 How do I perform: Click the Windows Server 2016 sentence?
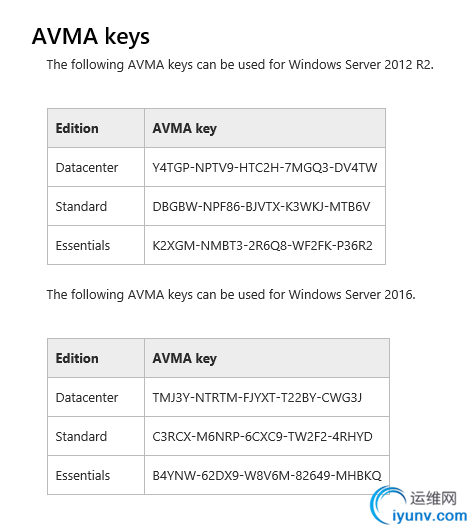(x=231, y=294)
